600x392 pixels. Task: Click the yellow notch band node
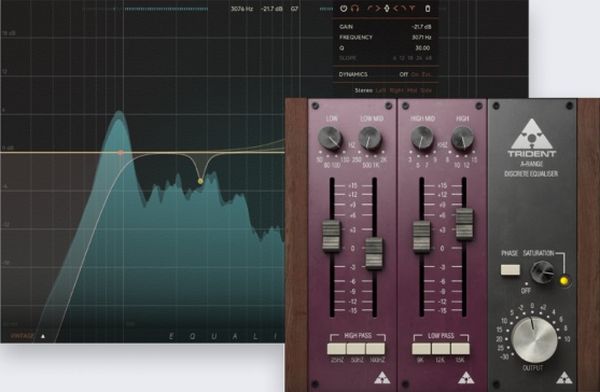coord(201,181)
